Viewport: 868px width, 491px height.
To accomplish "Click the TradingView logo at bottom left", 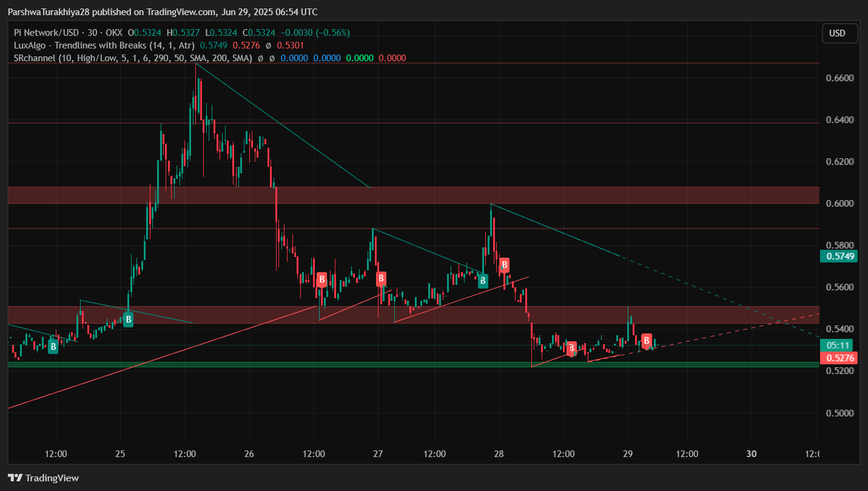I will (43, 478).
